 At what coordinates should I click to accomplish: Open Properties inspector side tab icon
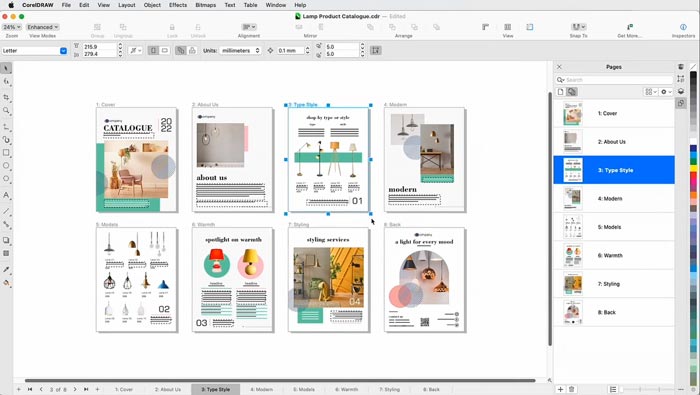tap(681, 67)
